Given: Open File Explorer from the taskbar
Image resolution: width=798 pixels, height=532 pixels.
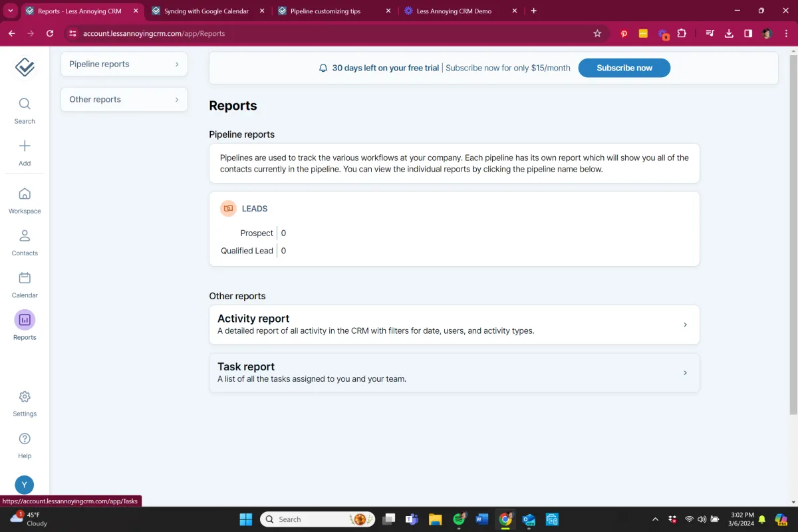Looking at the screenshot, I should pos(435,519).
